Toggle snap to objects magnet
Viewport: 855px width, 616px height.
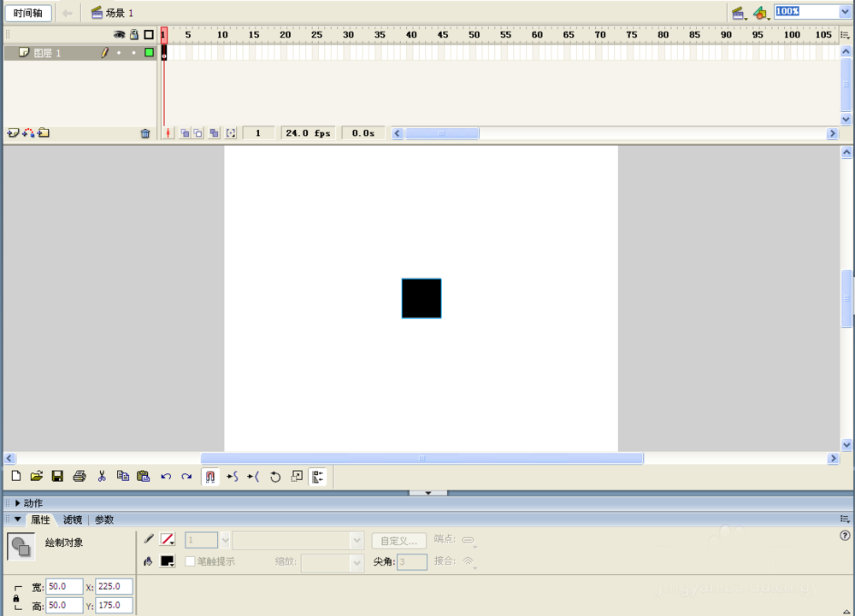[210, 477]
